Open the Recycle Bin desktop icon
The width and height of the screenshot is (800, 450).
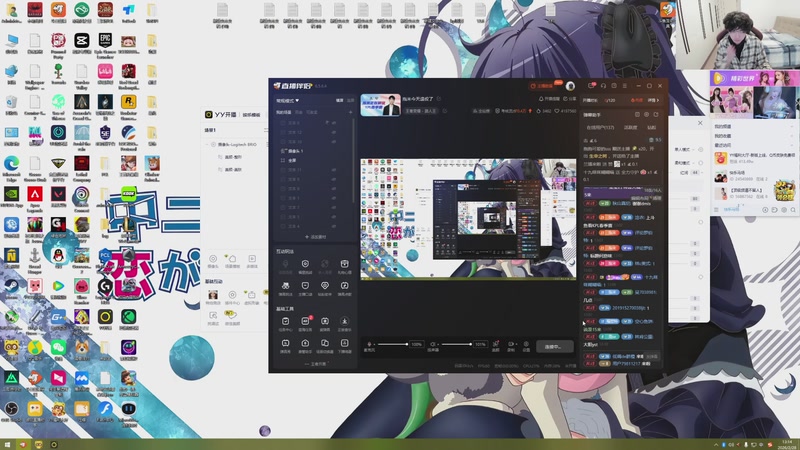(x=11, y=103)
